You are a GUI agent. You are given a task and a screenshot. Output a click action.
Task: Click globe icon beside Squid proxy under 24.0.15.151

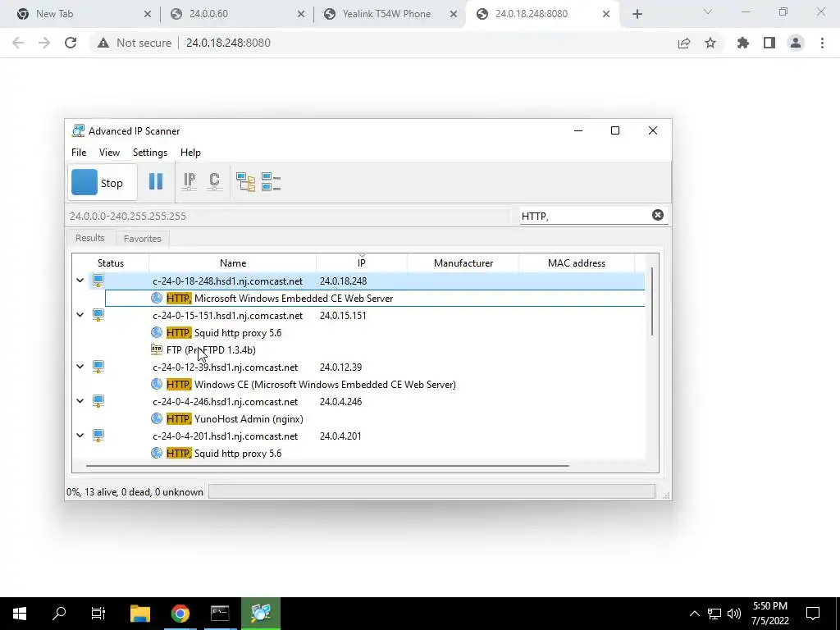coord(157,333)
